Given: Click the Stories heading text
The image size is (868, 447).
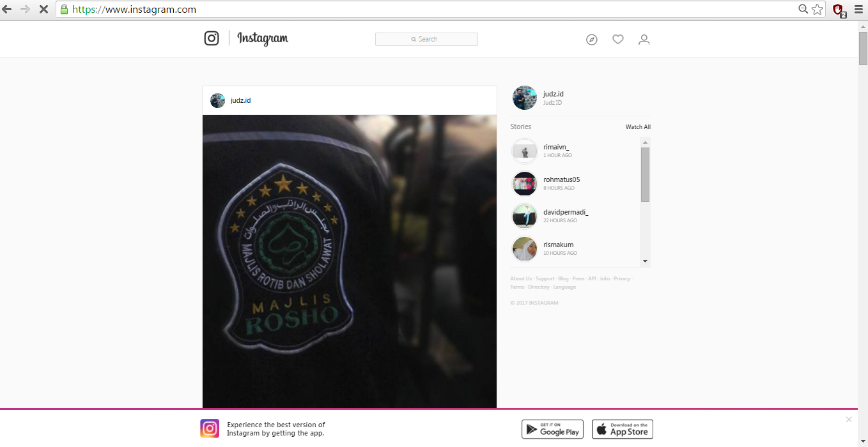Looking at the screenshot, I should click(521, 126).
